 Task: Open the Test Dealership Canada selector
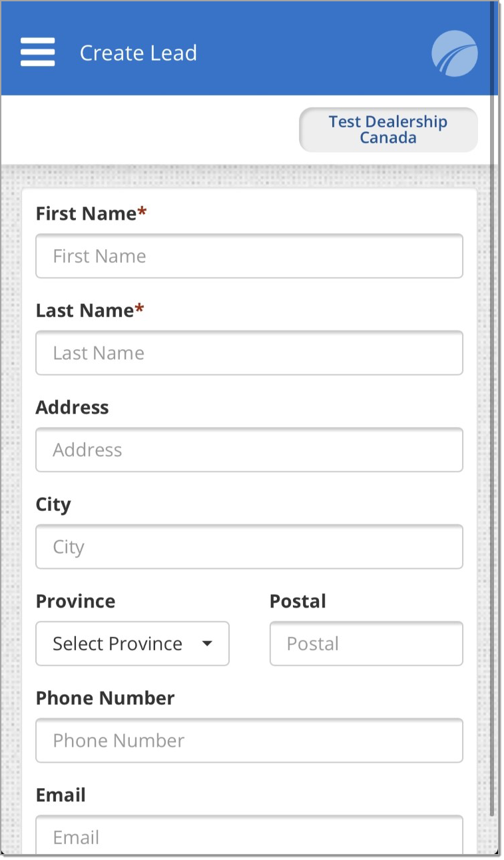(388, 130)
